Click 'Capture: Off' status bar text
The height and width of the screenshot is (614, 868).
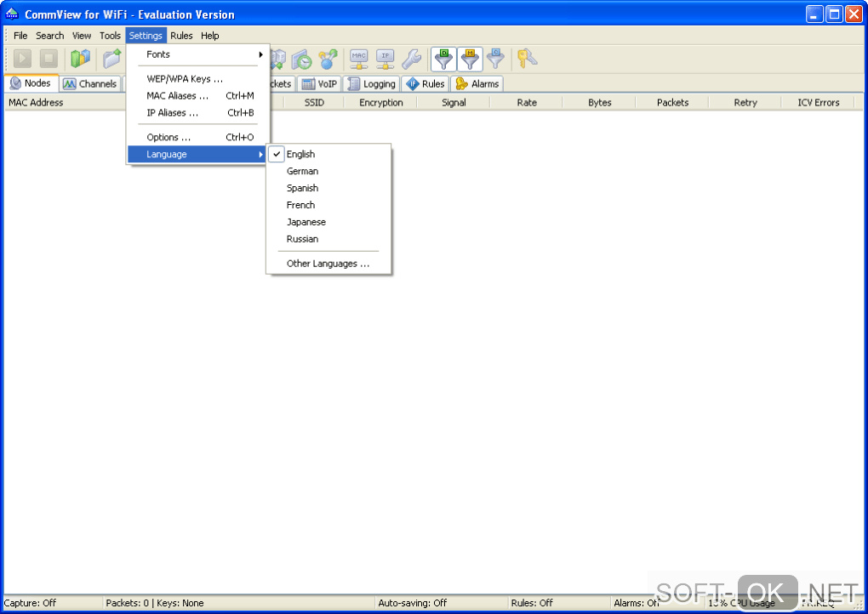(x=30, y=603)
